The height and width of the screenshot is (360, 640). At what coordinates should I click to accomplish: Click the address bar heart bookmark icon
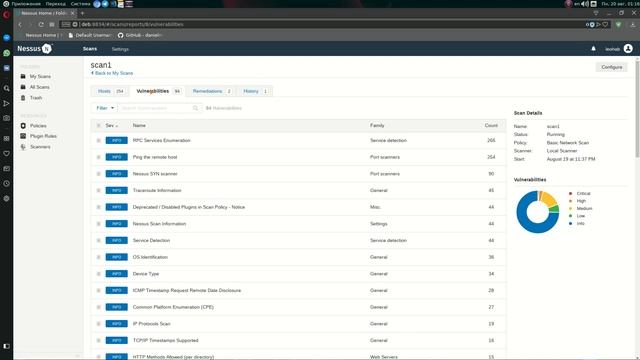[x=605, y=24]
